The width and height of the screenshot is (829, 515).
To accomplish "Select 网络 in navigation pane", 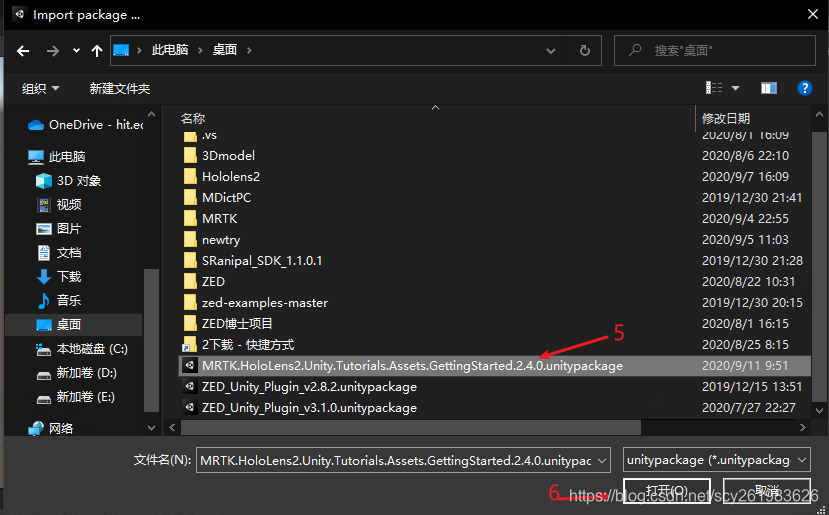I will point(51,428).
